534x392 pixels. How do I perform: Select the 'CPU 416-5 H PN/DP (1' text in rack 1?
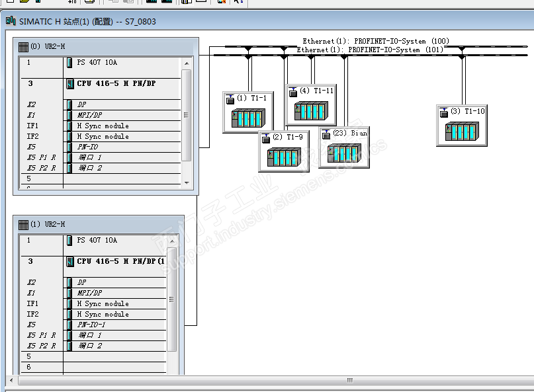click(x=120, y=261)
